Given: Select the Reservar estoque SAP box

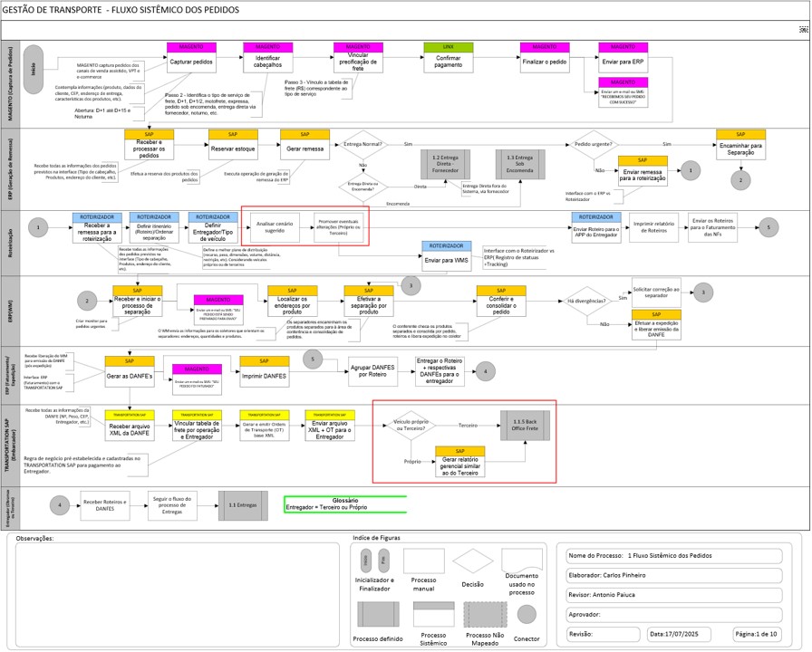Looking at the screenshot, I should 233,144.
